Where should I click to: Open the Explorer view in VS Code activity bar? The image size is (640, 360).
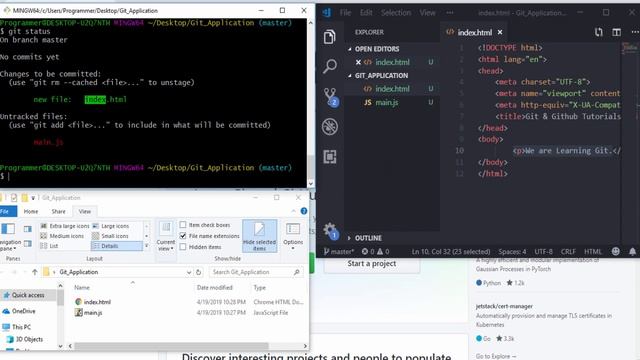point(329,37)
